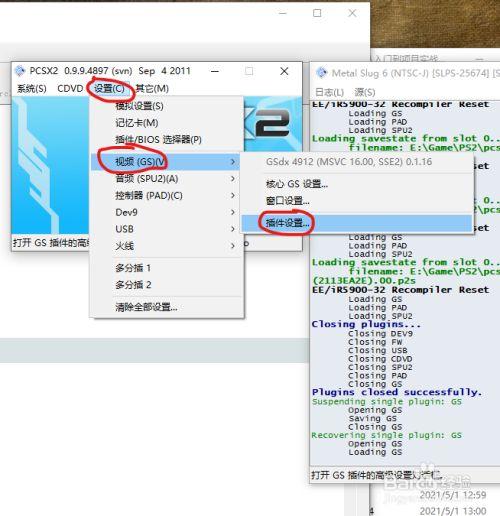Expand the Dev9 submenu
Screen dimensions: 500x516
click(166, 212)
